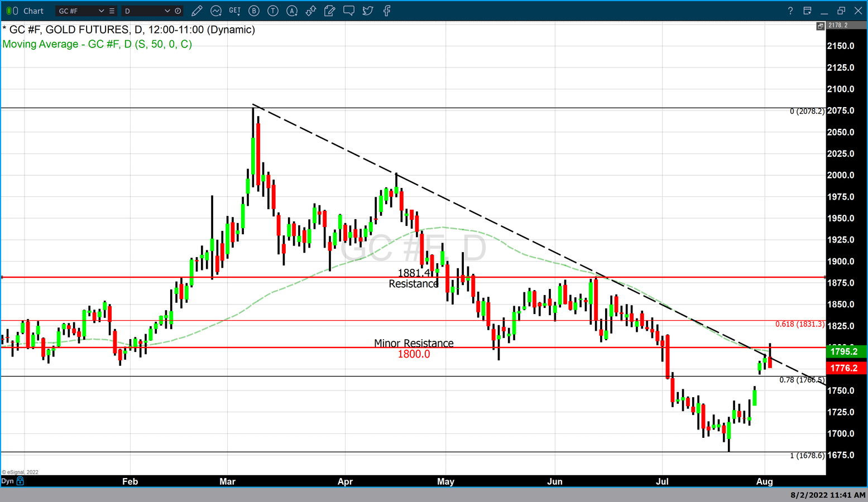Image resolution: width=868 pixels, height=502 pixels.
Task: Expand the GC #F symbol dropdown
Action: coord(101,11)
